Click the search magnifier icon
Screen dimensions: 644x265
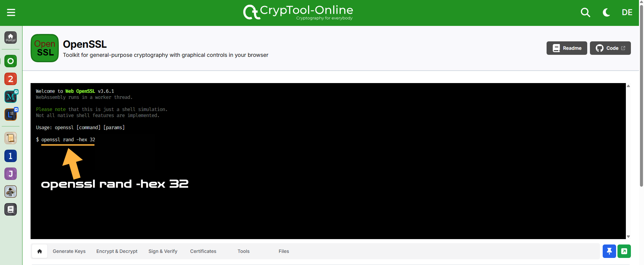pyautogui.click(x=585, y=12)
